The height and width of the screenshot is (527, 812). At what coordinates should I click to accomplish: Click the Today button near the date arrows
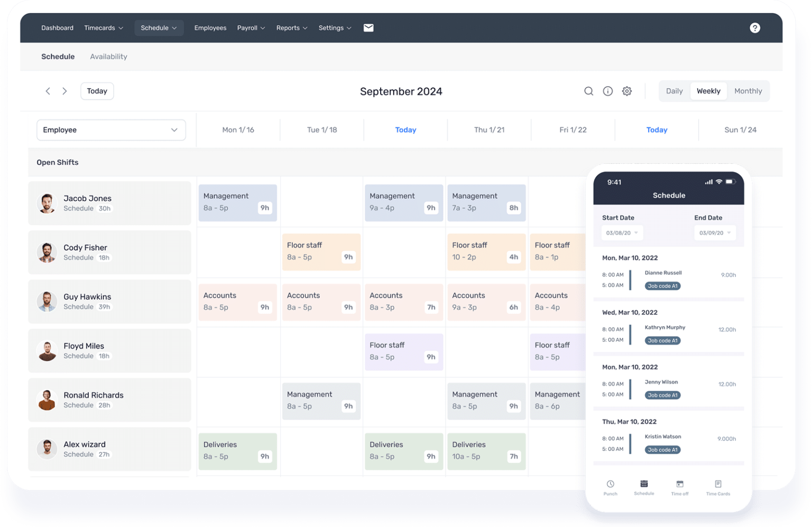[x=97, y=91]
